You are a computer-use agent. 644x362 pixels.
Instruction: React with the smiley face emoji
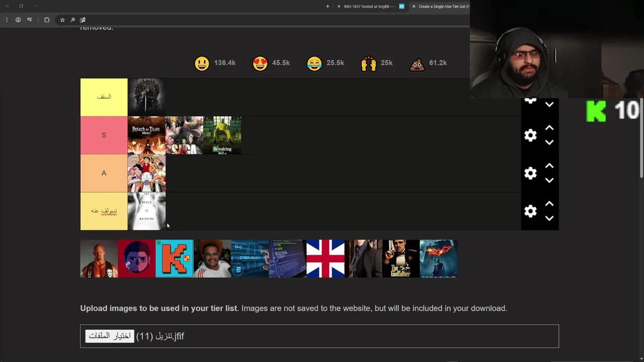(202, 63)
